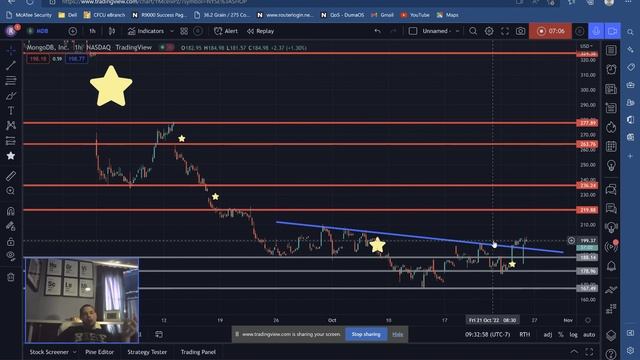The height and width of the screenshot is (360, 640).
Task: Toggle the microphone recording button
Action: click(x=596, y=31)
